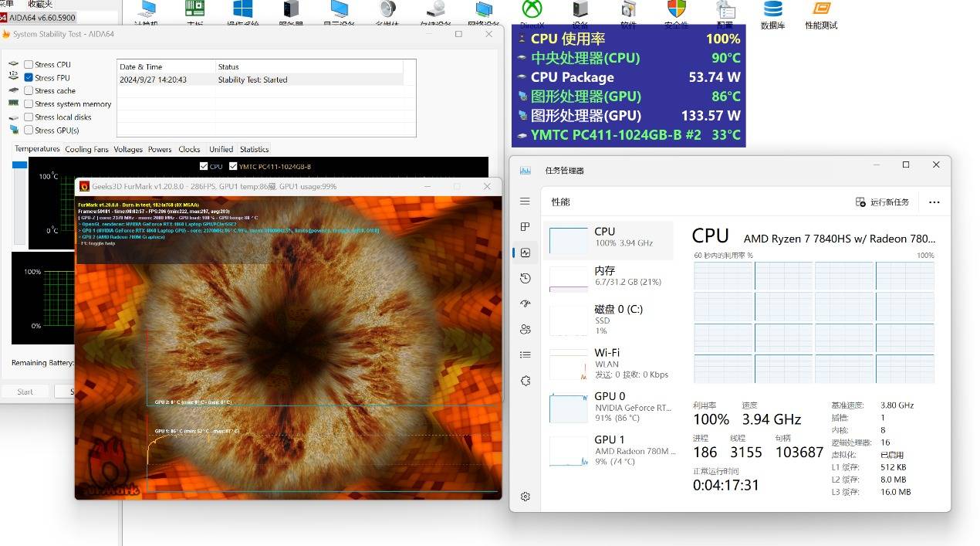Open the 多媒体 speaker icon in AIDA64
This screenshot has width=980, height=546.
click(x=387, y=9)
